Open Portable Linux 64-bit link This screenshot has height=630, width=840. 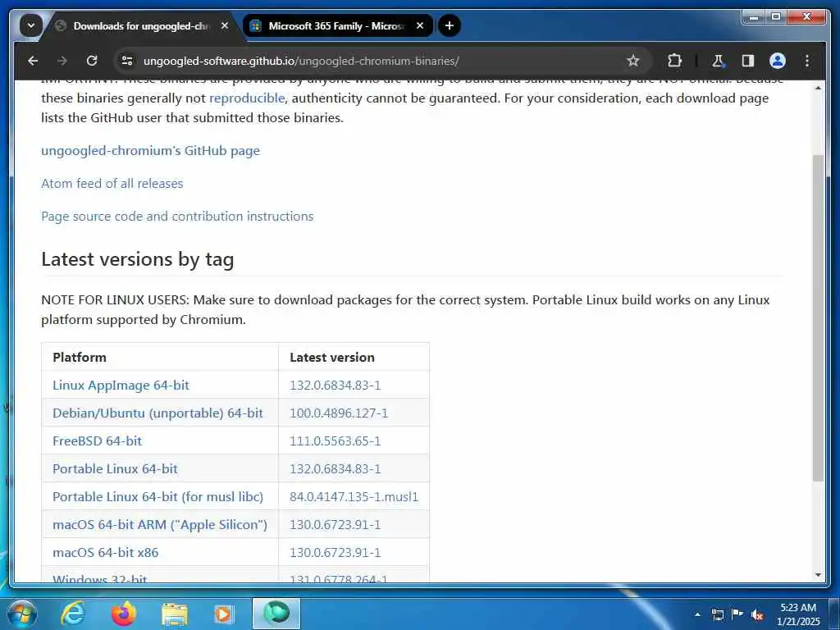[x=115, y=468]
